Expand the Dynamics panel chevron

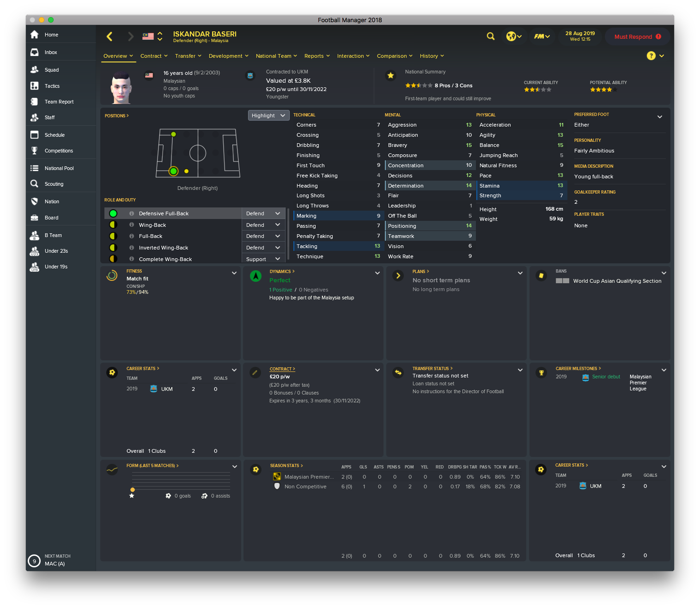pos(377,273)
